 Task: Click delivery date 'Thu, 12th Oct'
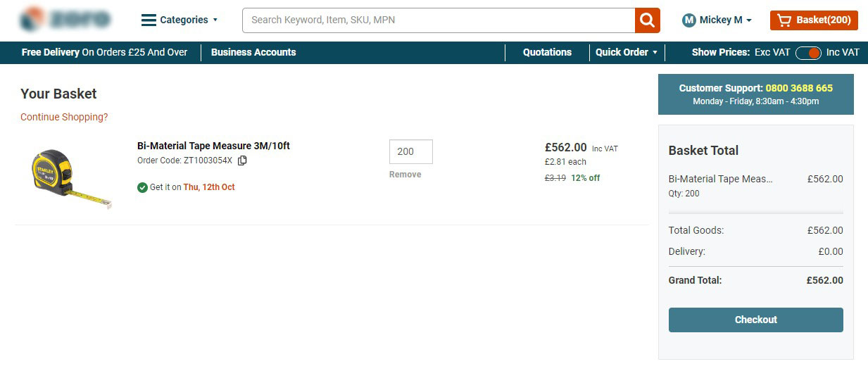tap(209, 187)
